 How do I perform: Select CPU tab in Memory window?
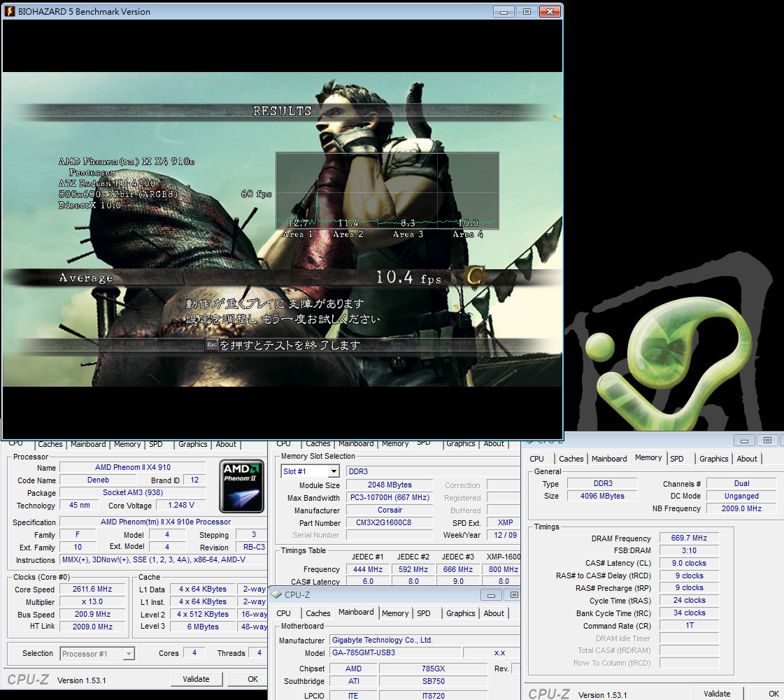pyautogui.click(x=536, y=459)
